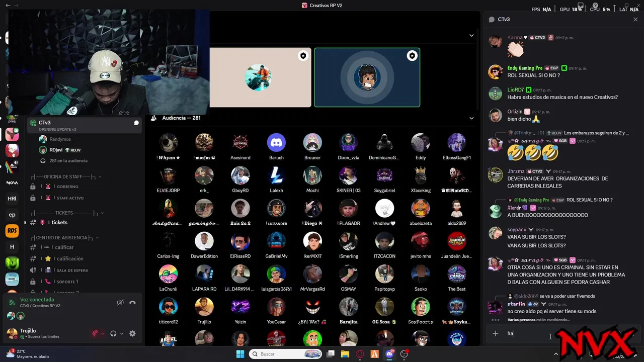
Task: Toggle noise suppression icon in voice panel
Action: click(x=120, y=303)
